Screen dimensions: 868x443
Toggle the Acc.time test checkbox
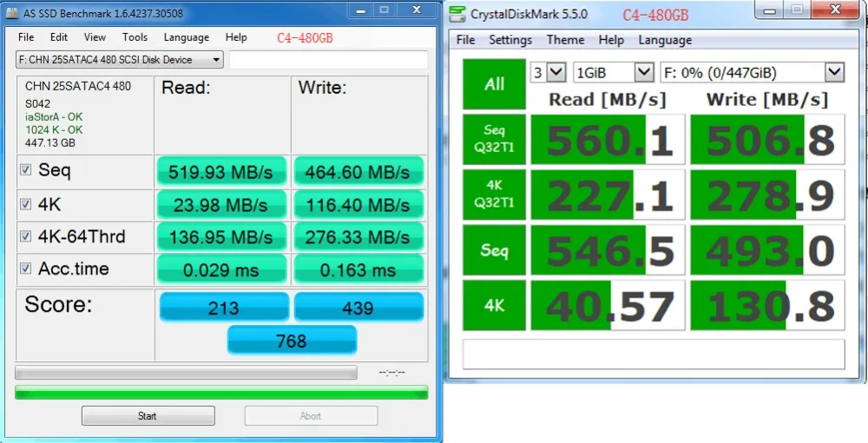[25, 268]
